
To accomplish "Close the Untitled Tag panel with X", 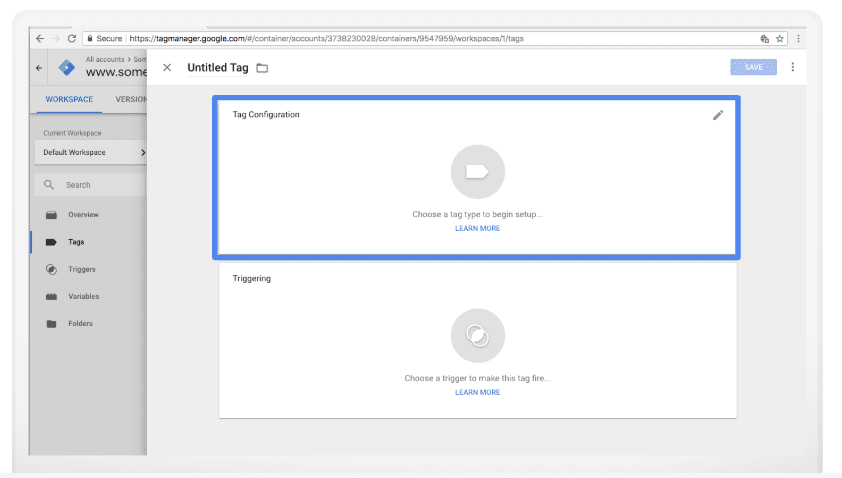I will point(167,68).
